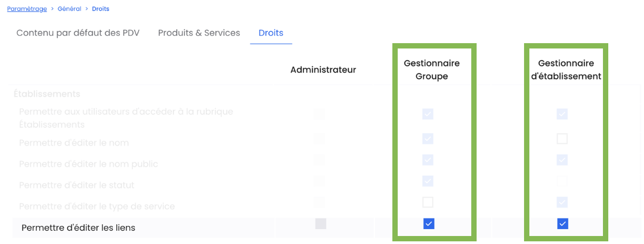Switch to Contenu par défaut des PDV tab

tap(78, 33)
